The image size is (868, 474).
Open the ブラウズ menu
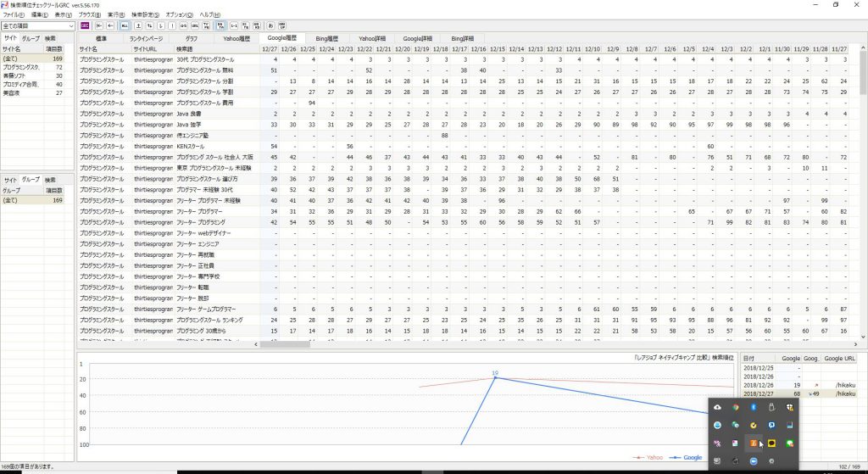(90, 15)
